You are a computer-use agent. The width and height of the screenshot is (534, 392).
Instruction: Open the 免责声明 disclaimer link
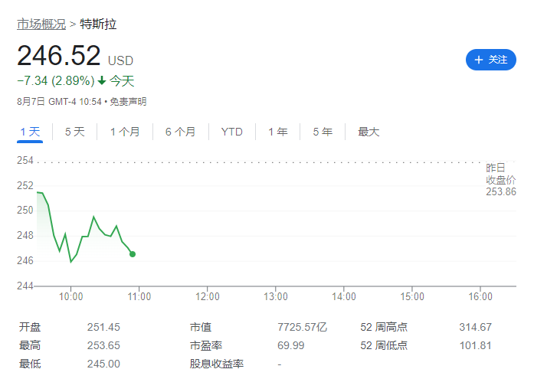pos(128,101)
